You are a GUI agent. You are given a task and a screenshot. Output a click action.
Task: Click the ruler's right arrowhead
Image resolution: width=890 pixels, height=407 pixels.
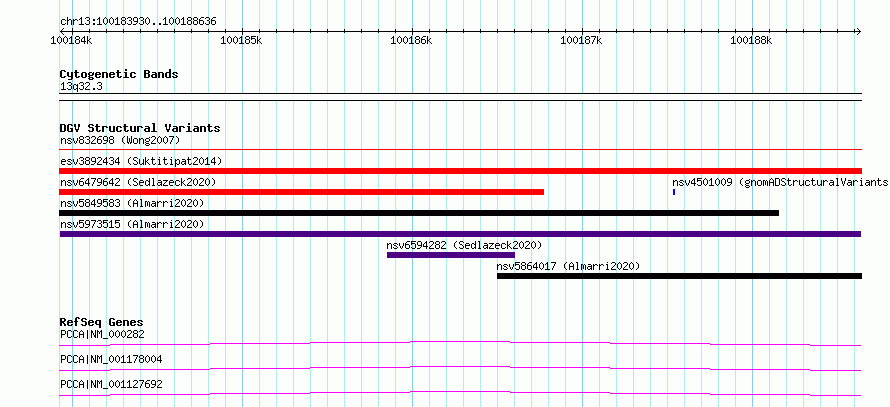(859, 31)
